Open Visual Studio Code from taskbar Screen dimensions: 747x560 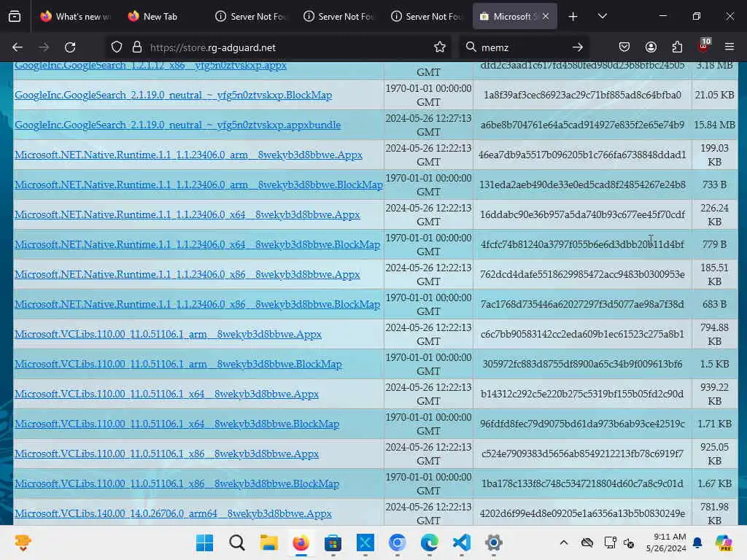click(461, 542)
